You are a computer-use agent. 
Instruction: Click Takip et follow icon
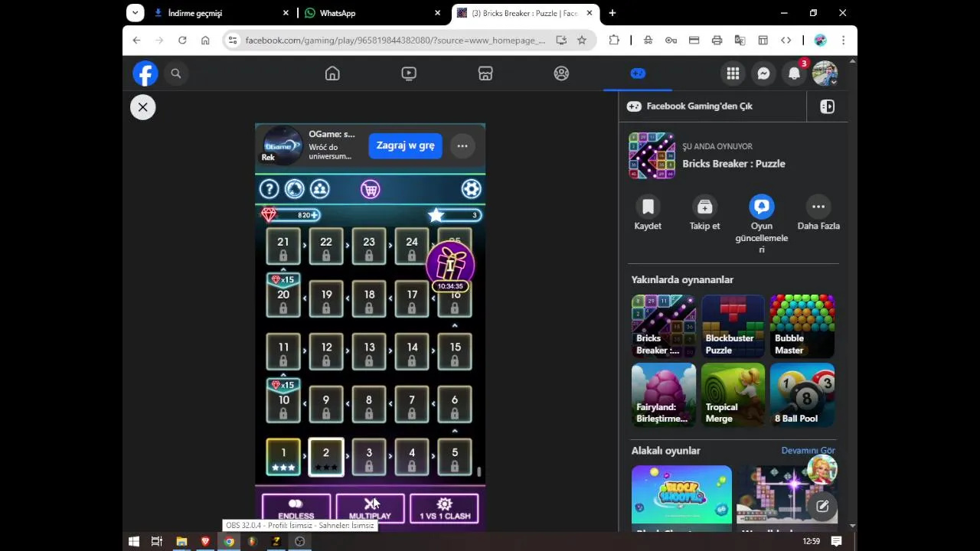pos(704,207)
